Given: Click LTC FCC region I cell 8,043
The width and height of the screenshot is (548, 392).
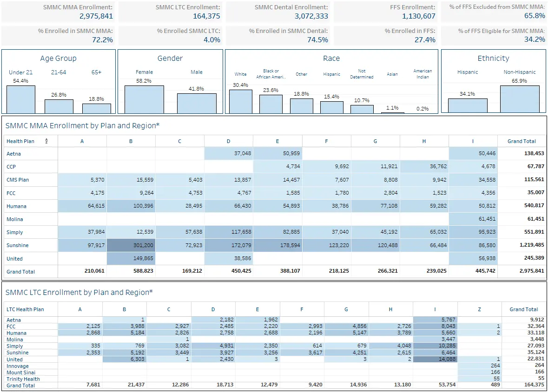Looking at the screenshot, I should [x=435, y=327].
